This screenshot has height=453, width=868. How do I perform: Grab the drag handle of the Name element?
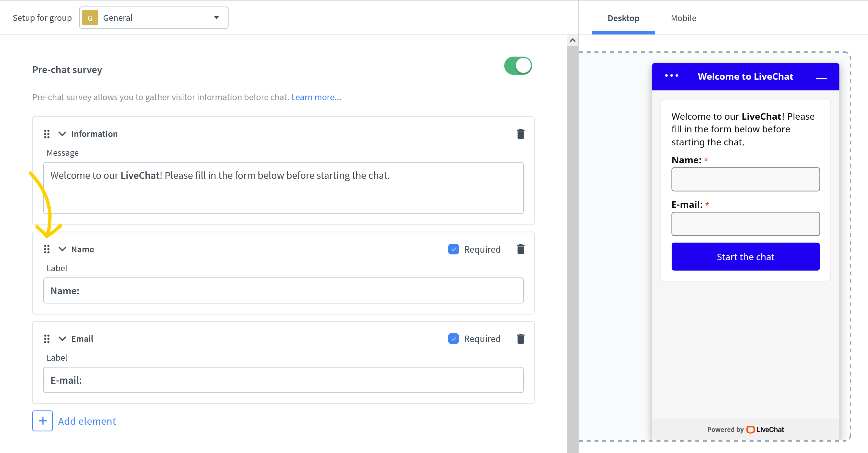pos(47,249)
